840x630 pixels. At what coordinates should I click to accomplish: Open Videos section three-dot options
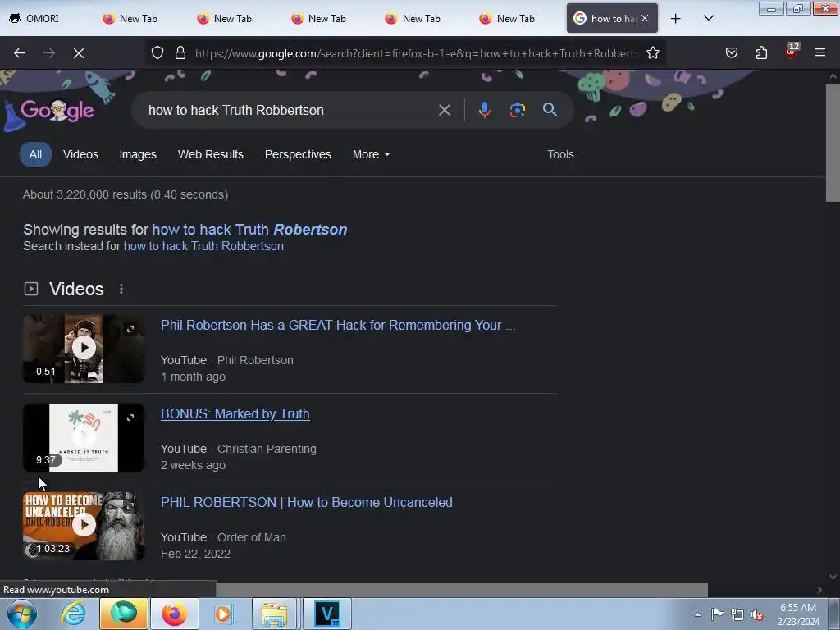pyautogui.click(x=121, y=289)
